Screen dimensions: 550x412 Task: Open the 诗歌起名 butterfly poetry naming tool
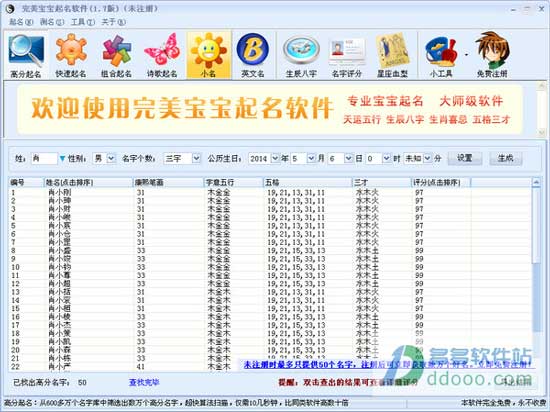click(x=162, y=55)
